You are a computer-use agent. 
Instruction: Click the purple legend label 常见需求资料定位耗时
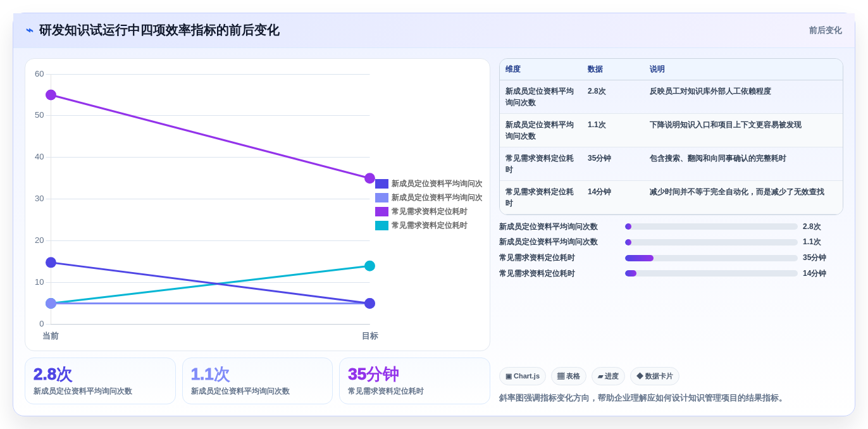pyautogui.click(x=430, y=212)
